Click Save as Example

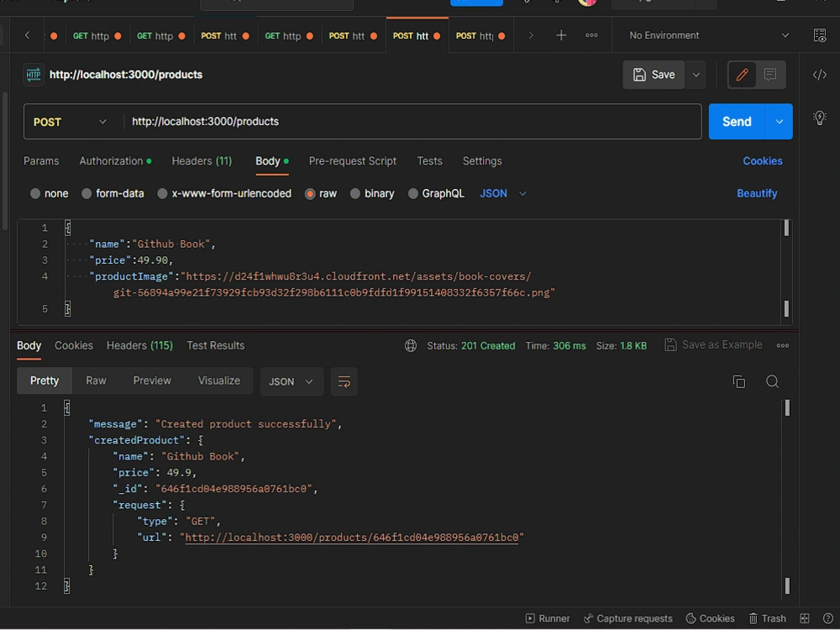713,345
